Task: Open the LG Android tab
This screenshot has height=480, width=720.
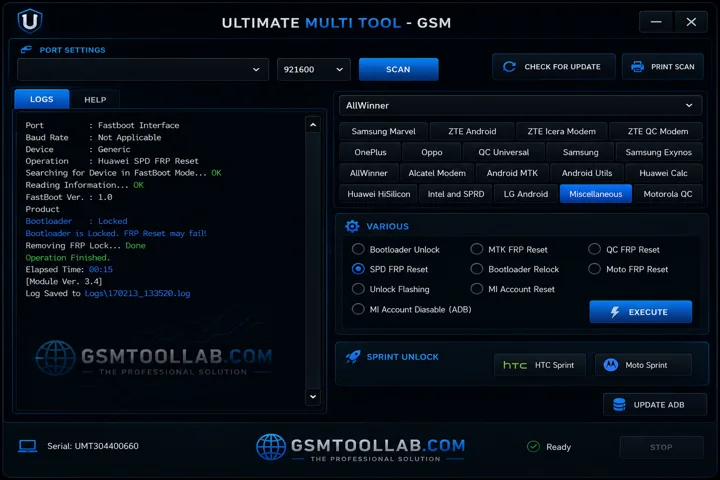Action: [x=526, y=194]
